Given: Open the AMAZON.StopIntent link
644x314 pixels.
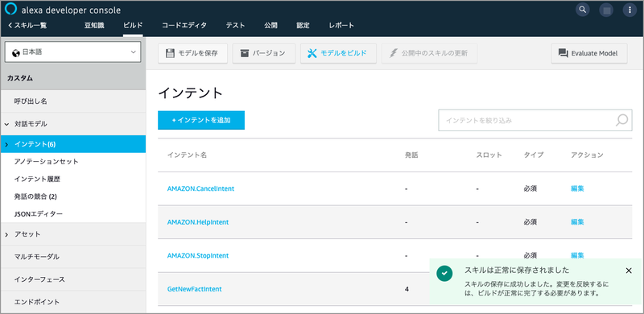Looking at the screenshot, I should pyautogui.click(x=198, y=256).
